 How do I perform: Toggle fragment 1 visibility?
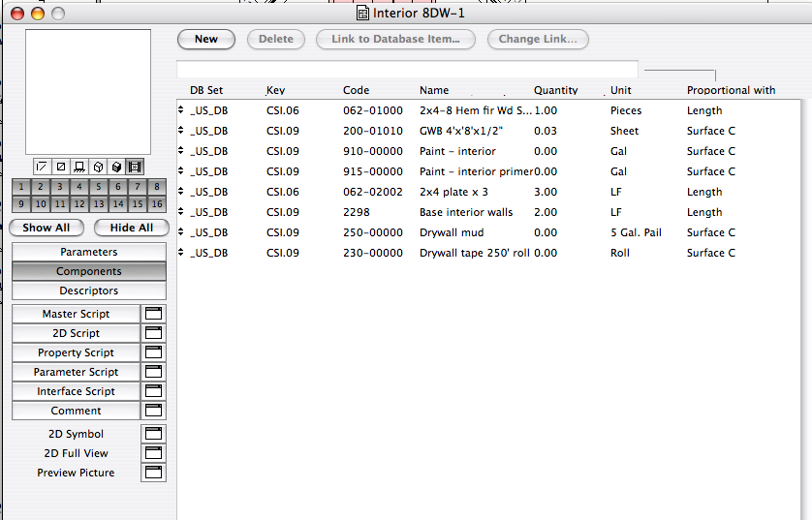pyautogui.click(x=21, y=187)
